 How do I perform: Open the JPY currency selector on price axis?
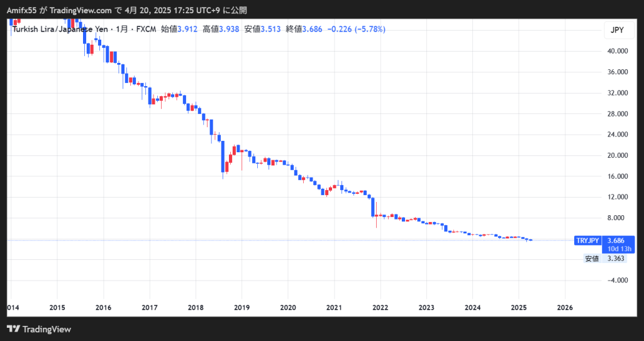coord(616,30)
